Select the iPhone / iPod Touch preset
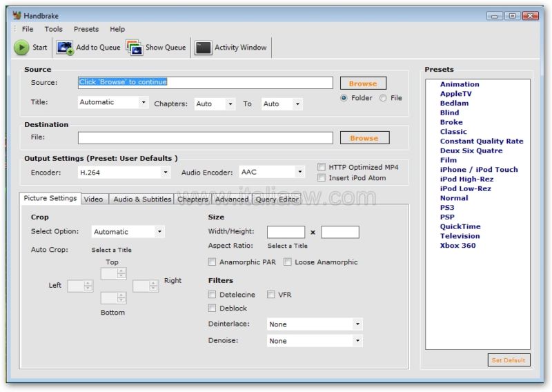The width and height of the screenshot is (552, 392). pyautogui.click(x=479, y=170)
